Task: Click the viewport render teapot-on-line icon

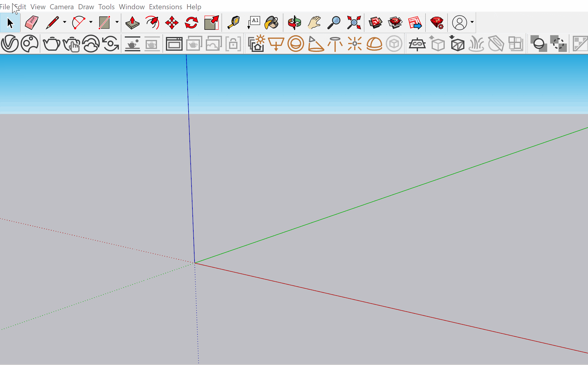Action: (132, 44)
